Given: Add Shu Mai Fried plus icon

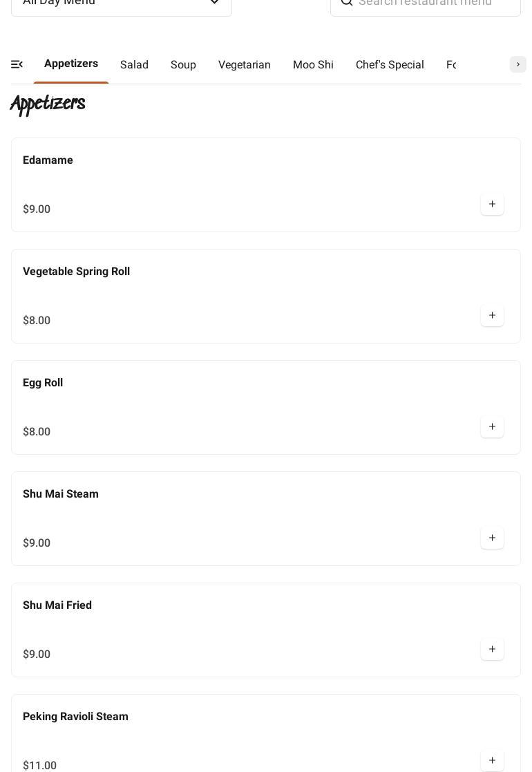Looking at the screenshot, I should click(492, 649).
